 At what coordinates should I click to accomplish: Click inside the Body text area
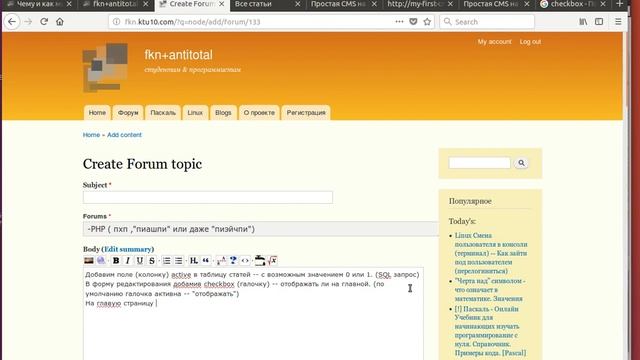click(x=253, y=313)
